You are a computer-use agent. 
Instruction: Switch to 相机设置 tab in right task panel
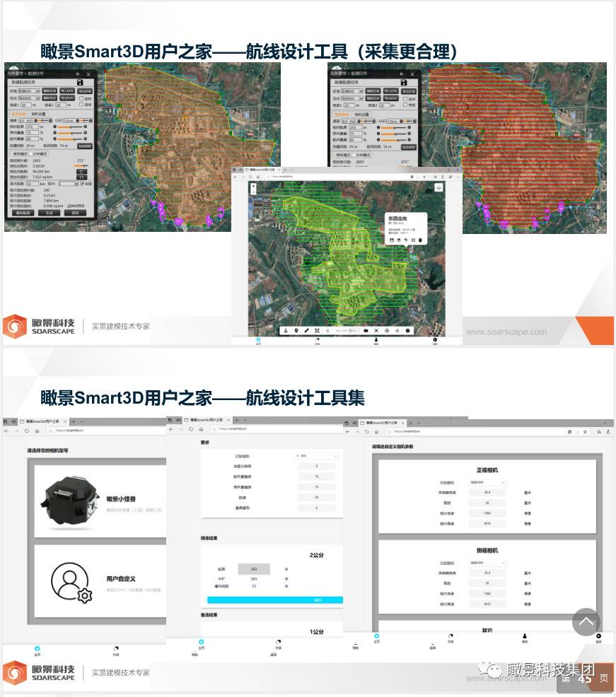click(361, 115)
